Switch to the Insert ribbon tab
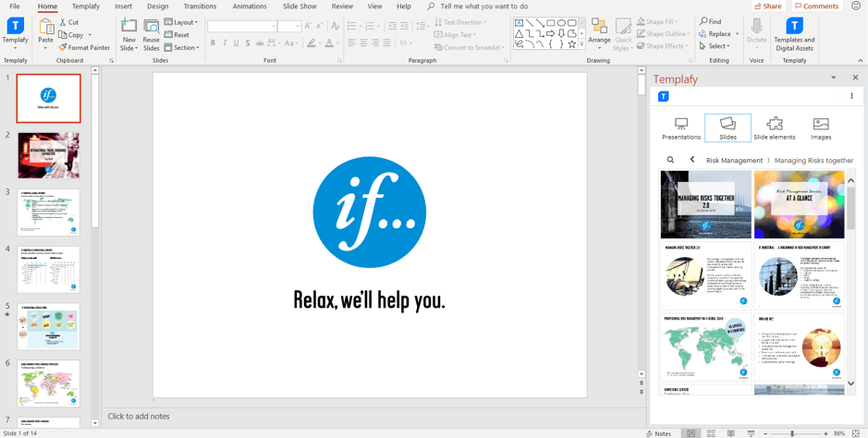 [123, 6]
